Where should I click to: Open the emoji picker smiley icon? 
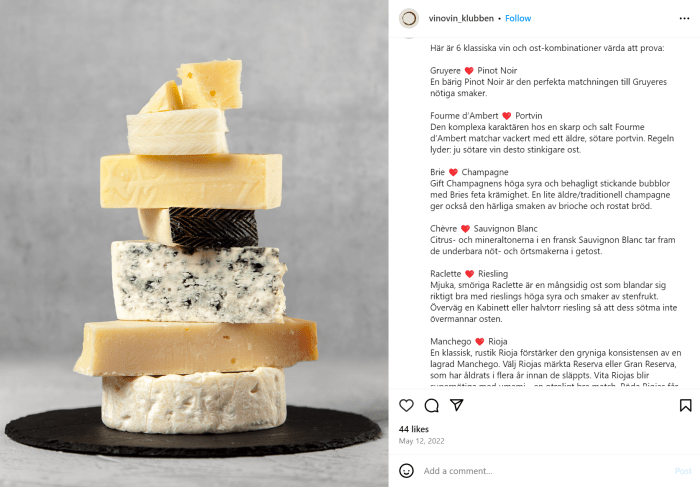pyautogui.click(x=406, y=470)
